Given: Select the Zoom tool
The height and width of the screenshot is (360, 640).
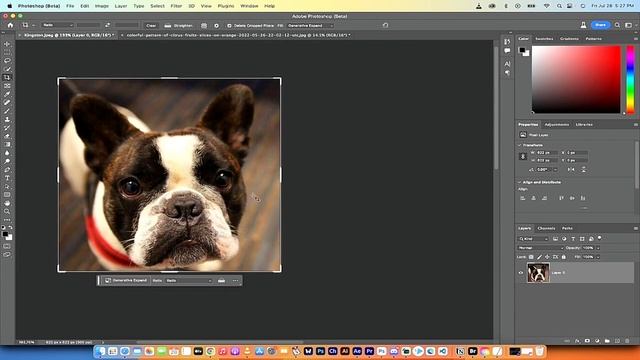Looking at the screenshot, I should [x=7, y=211].
